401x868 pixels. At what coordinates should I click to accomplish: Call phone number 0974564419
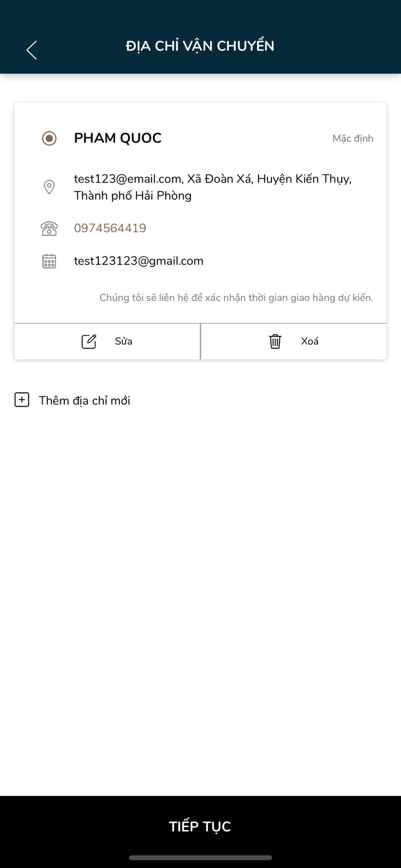click(110, 228)
